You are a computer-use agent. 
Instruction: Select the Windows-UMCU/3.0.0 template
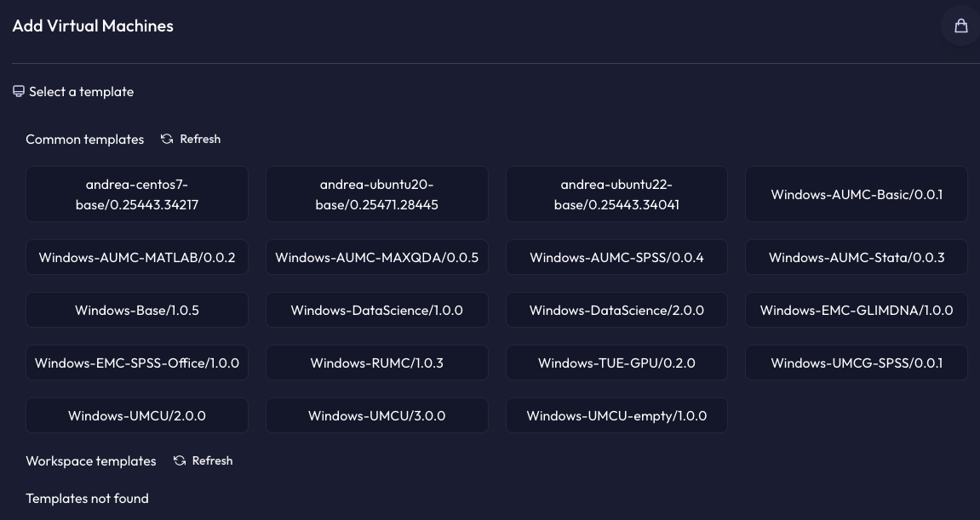[x=377, y=415]
